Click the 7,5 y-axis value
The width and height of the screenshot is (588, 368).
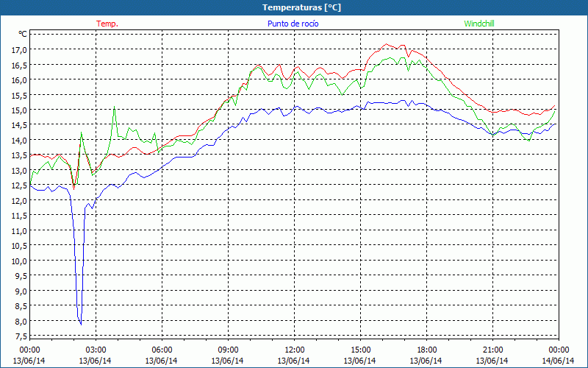[x=21, y=336]
